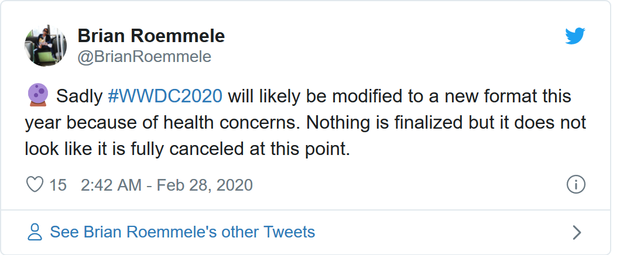Click the display name Brian Roemmele
This screenshot has width=644, height=255.
pos(151,36)
